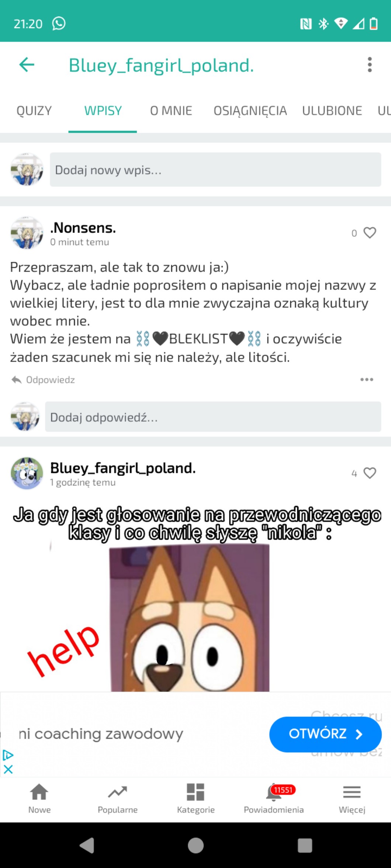
Task: Open Powiadomienia bell with 11551 badge
Action: point(274,798)
